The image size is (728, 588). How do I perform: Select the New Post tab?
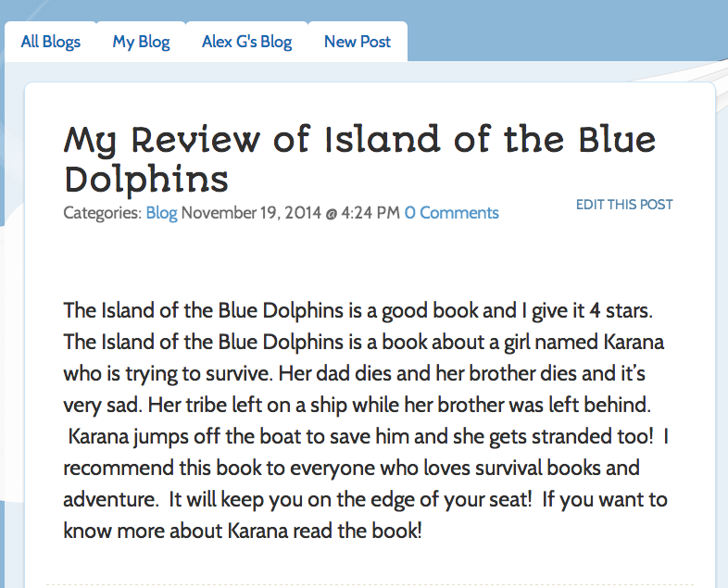[357, 42]
